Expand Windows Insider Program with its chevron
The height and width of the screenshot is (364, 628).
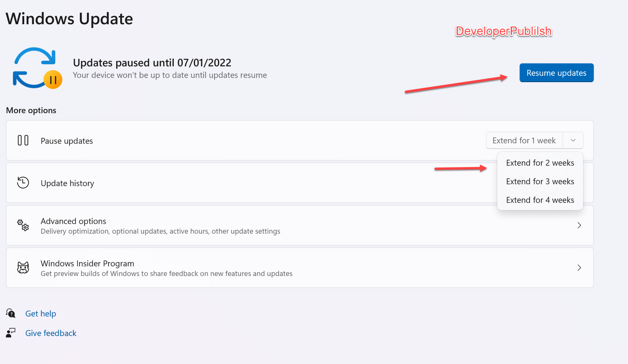pyautogui.click(x=579, y=268)
